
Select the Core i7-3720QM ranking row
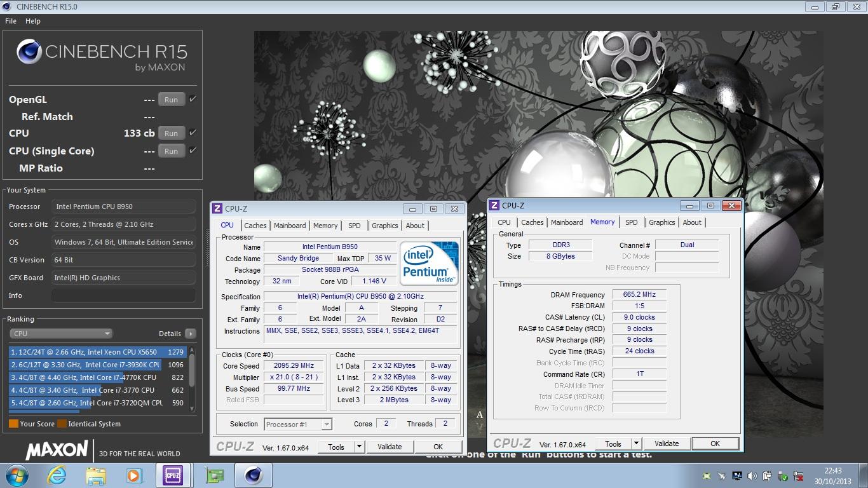pyautogui.click(x=97, y=403)
